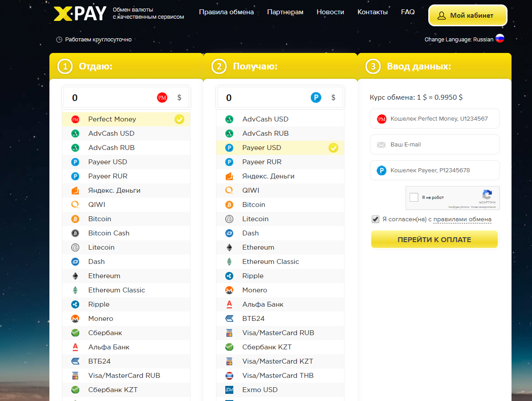The image size is (532, 401).
Task: Click Dash icon in Отдаю list
Action: tap(75, 262)
